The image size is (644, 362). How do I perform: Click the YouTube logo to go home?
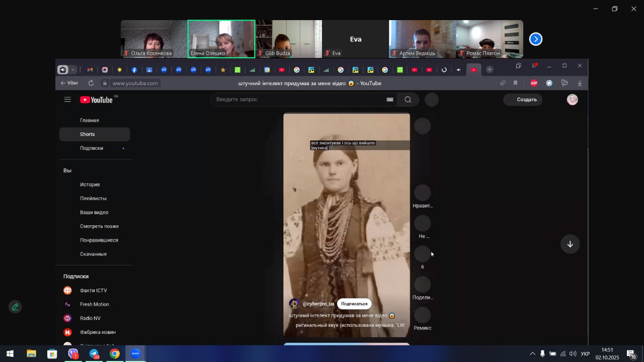tap(96, 100)
